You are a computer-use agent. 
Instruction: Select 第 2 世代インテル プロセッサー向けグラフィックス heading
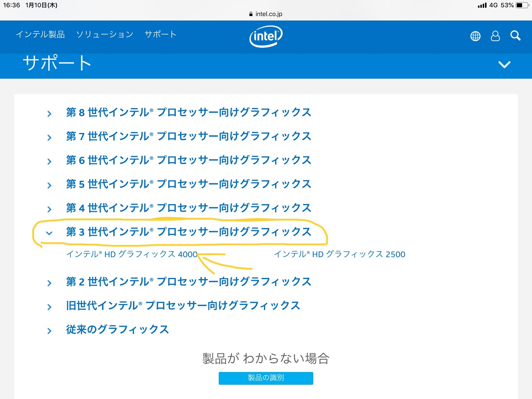[x=189, y=282]
